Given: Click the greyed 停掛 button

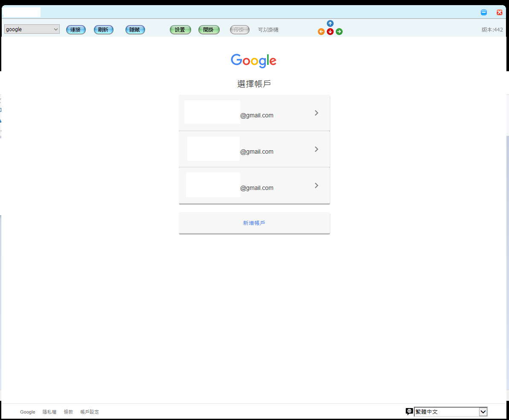Looking at the screenshot, I should pyautogui.click(x=240, y=29).
